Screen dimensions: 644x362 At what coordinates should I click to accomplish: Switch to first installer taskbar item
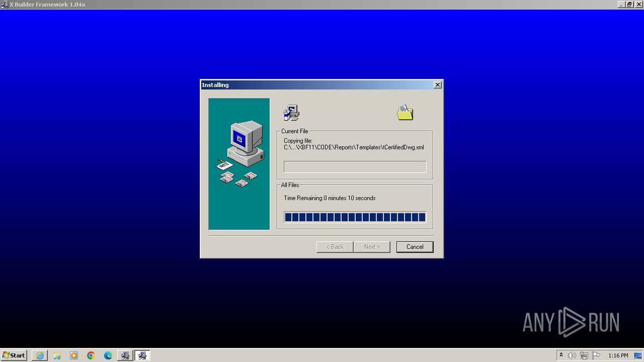[125, 355]
